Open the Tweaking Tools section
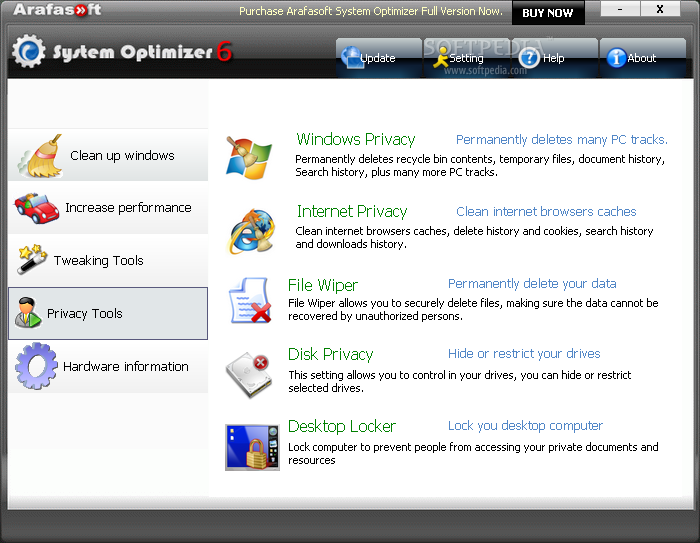This screenshot has height=543, width=700. click(x=108, y=260)
